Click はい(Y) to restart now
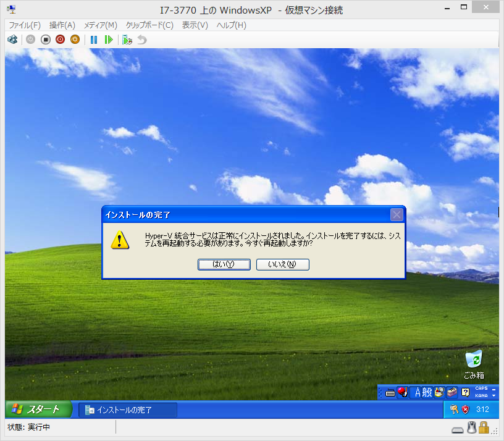The height and width of the screenshot is (441, 504). pos(224,264)
